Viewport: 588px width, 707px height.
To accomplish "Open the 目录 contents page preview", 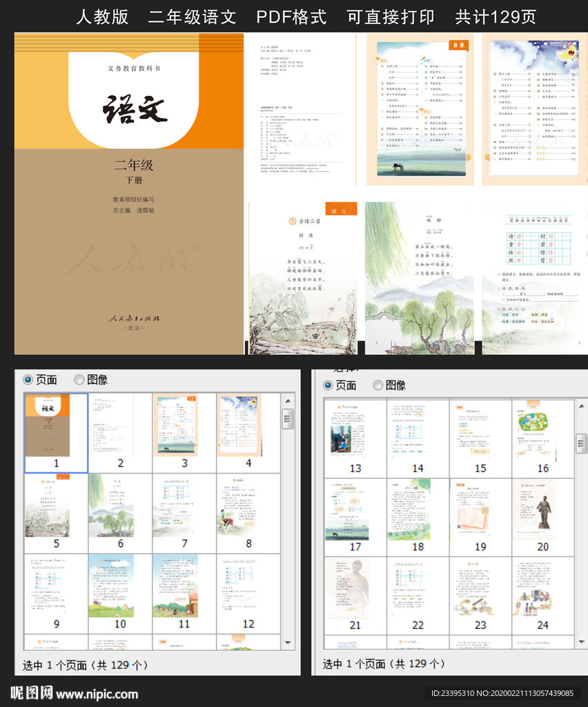I will 420,108.
